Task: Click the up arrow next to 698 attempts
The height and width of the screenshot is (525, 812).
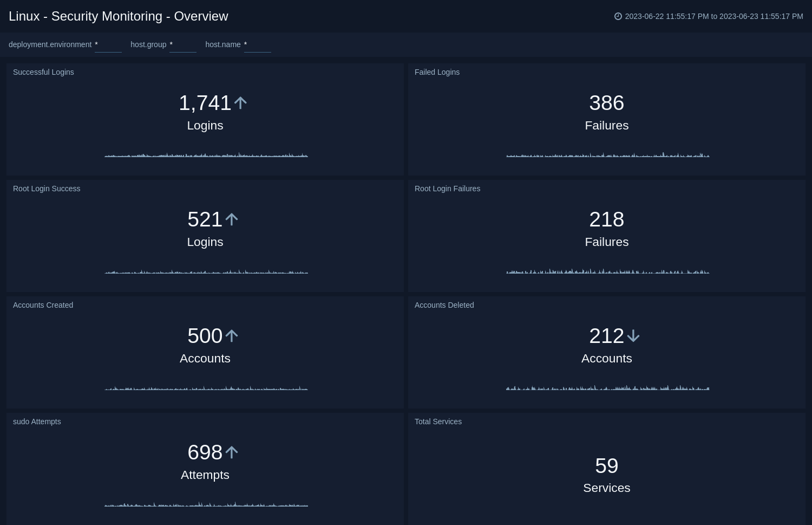Action: coord(232,452)
